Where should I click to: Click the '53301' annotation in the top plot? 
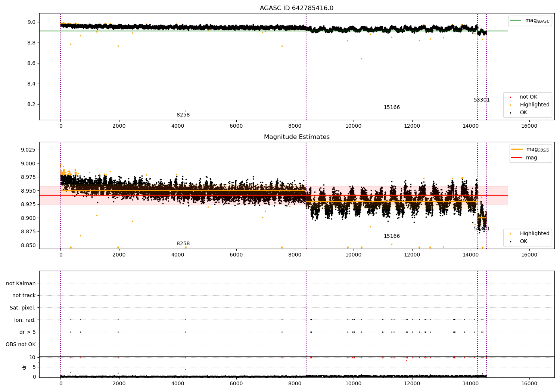click(482, 100)
